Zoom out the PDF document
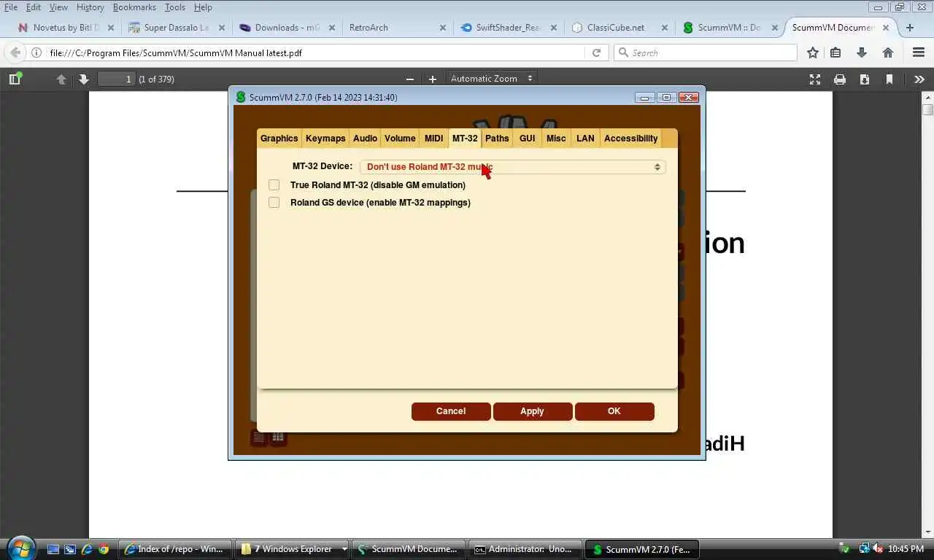The image size is (934, 560). click(x=410, y=79)
